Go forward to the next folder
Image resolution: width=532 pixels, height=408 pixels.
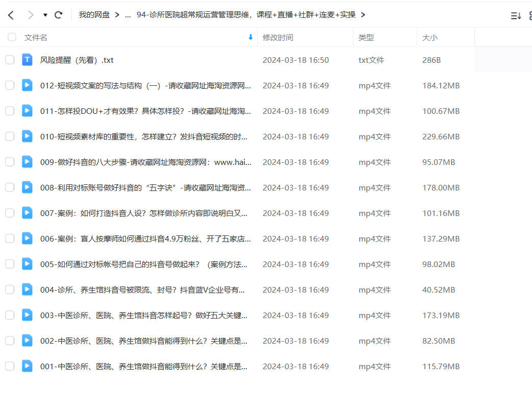(x=31, y=15)
